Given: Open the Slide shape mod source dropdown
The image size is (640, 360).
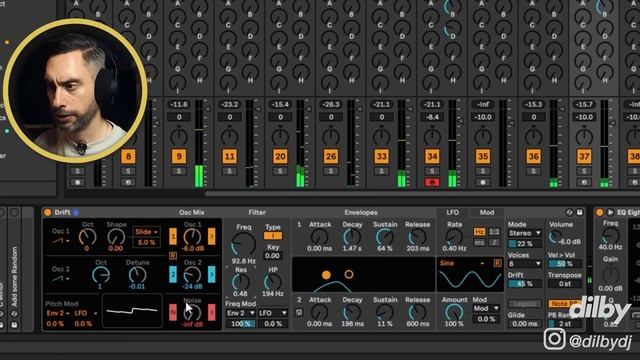Looking at the screenshot, I should tap(146, 232).
